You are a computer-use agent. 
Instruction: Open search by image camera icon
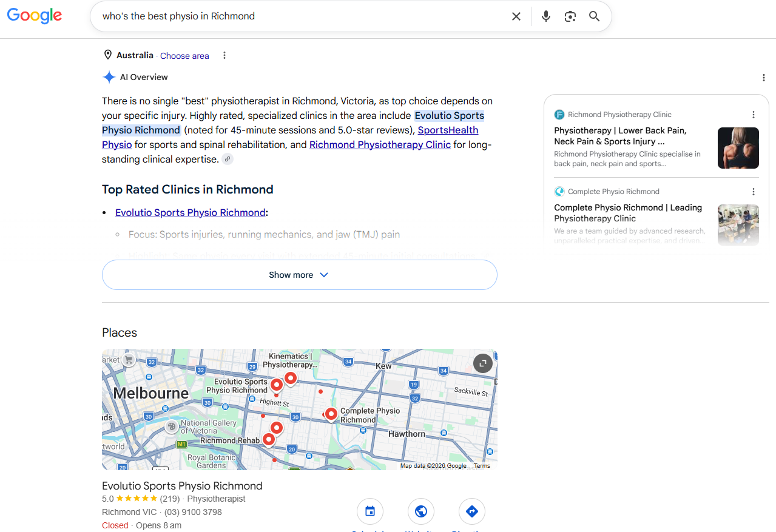pos(570,16)
